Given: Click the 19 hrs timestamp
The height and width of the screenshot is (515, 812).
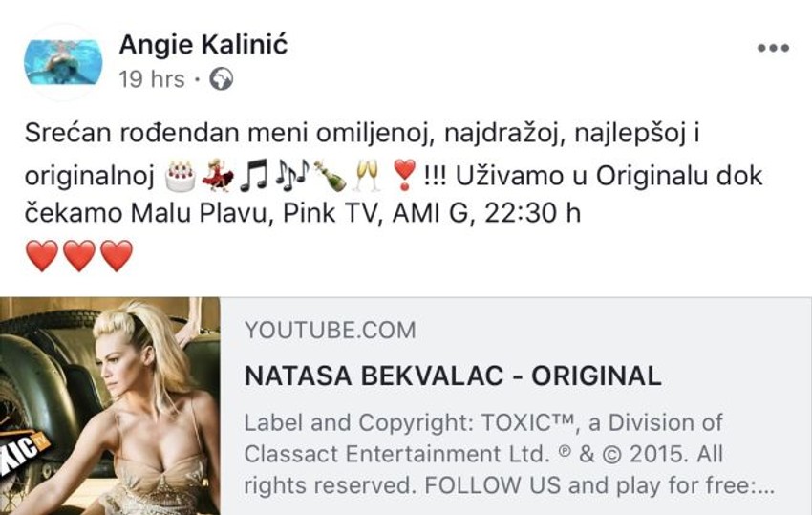Looking at the screenshot, I should coord(151,79).
